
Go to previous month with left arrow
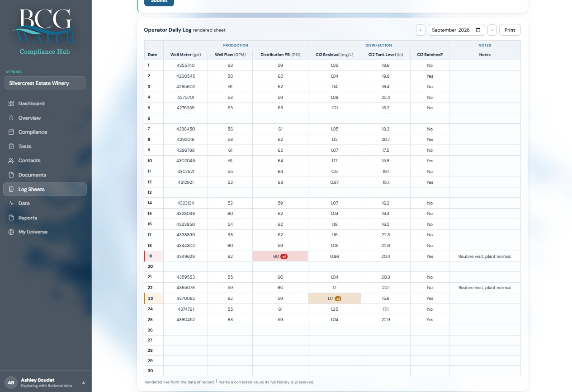click(421, 30)
